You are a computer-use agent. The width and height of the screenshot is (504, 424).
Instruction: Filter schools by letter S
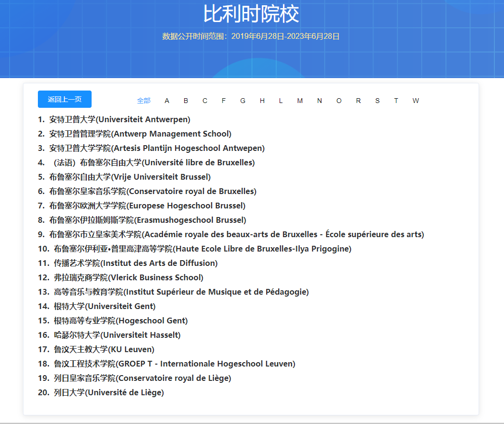pos(377,101)
